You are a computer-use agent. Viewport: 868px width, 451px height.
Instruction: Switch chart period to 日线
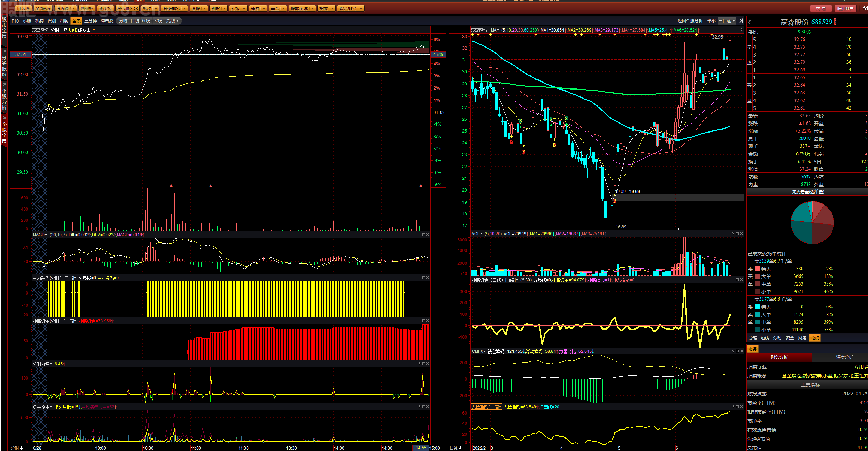[x=135, y=21]
